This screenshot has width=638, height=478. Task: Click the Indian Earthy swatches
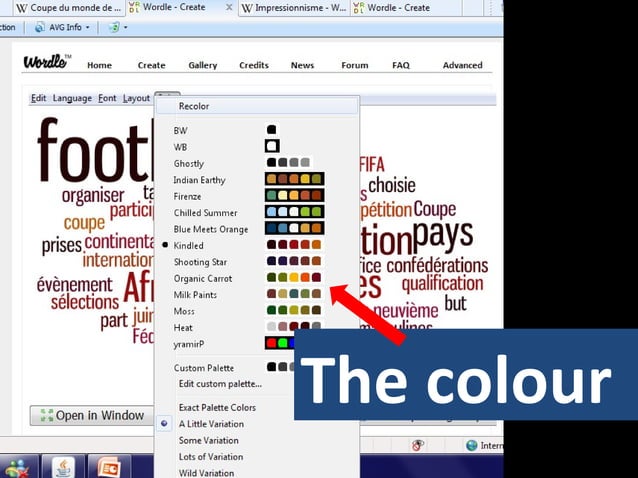[295, 179]
